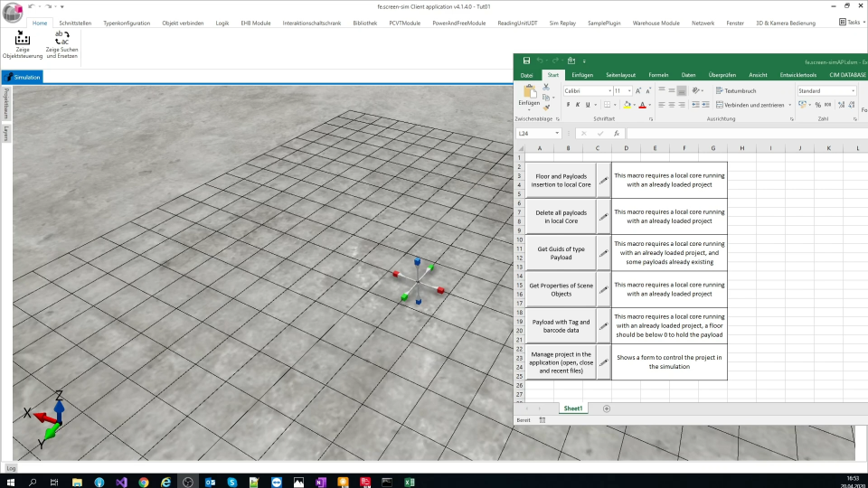Click Verbinden und zentrieren button

coord(750,105)
